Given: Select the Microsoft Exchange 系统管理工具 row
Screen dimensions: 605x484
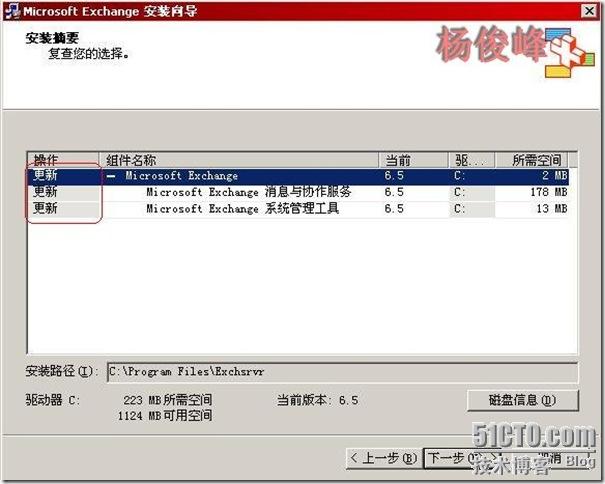Looking at the screenshot, I should [298, 209].
